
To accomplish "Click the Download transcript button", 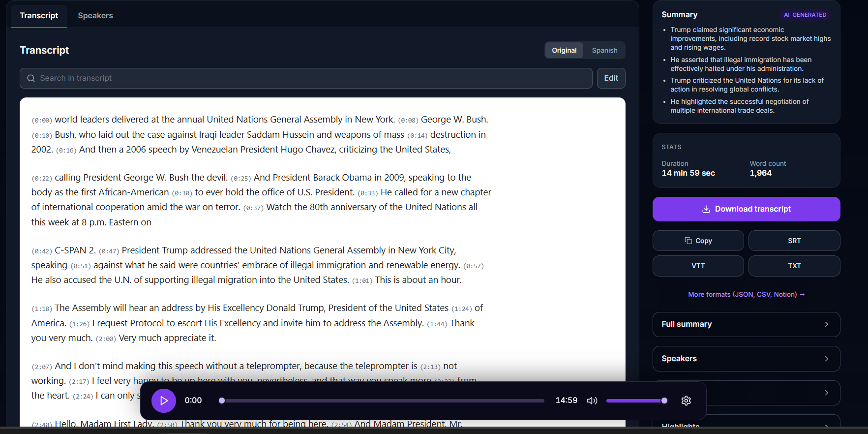I will (746, 209).
